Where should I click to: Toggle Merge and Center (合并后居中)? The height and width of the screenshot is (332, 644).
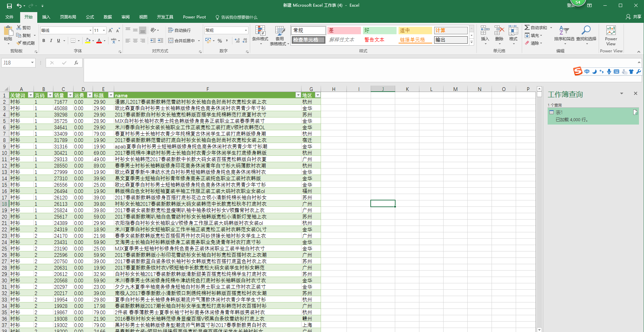(x=182, y=41)
